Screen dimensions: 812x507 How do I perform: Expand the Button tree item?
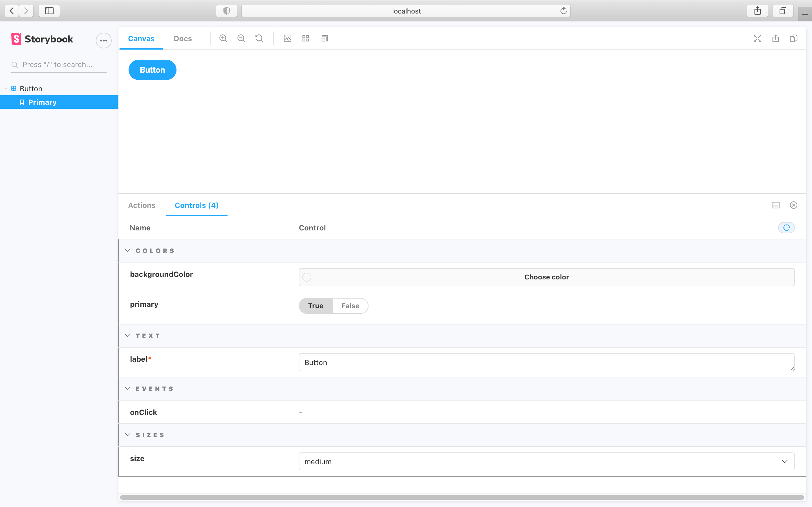point(6,88)
